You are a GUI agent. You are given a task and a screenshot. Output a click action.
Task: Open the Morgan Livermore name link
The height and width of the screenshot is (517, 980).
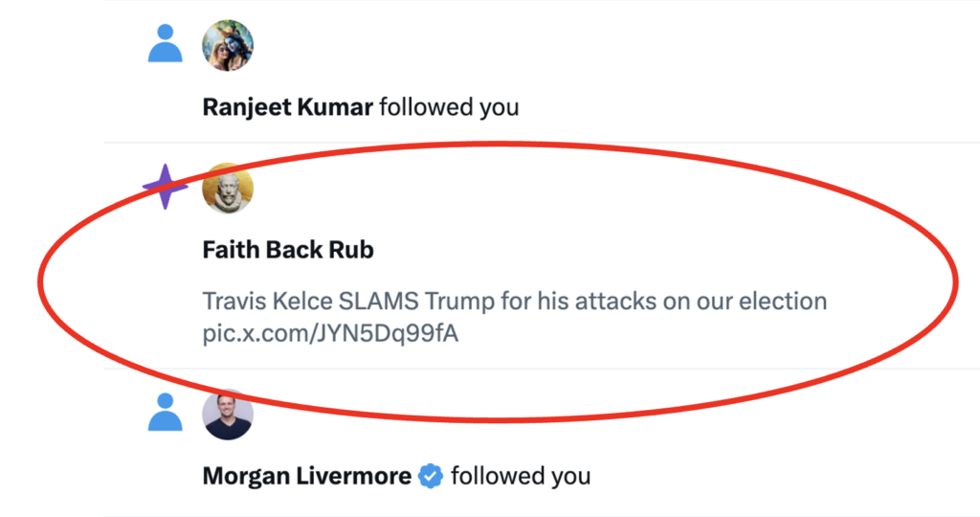click(x=307, y=476)
